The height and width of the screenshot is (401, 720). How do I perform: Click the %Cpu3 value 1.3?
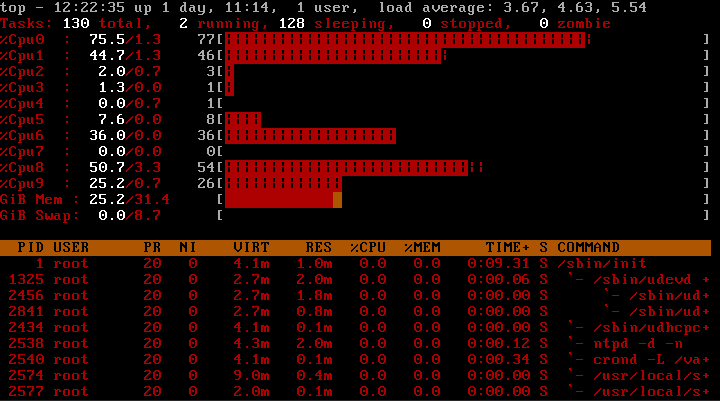tap(112, 88)
